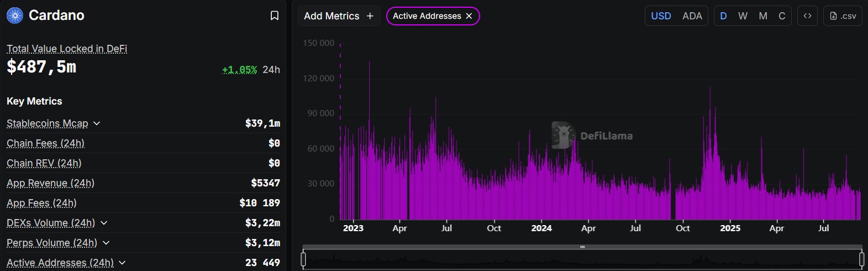The image size is (868, 271).
Task: Expand the Active Addresses (24h) row
Action: coord(122,263)
